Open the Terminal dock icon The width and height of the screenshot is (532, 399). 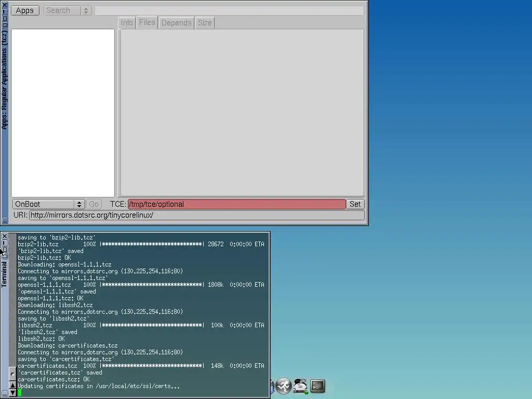point(317,386)
